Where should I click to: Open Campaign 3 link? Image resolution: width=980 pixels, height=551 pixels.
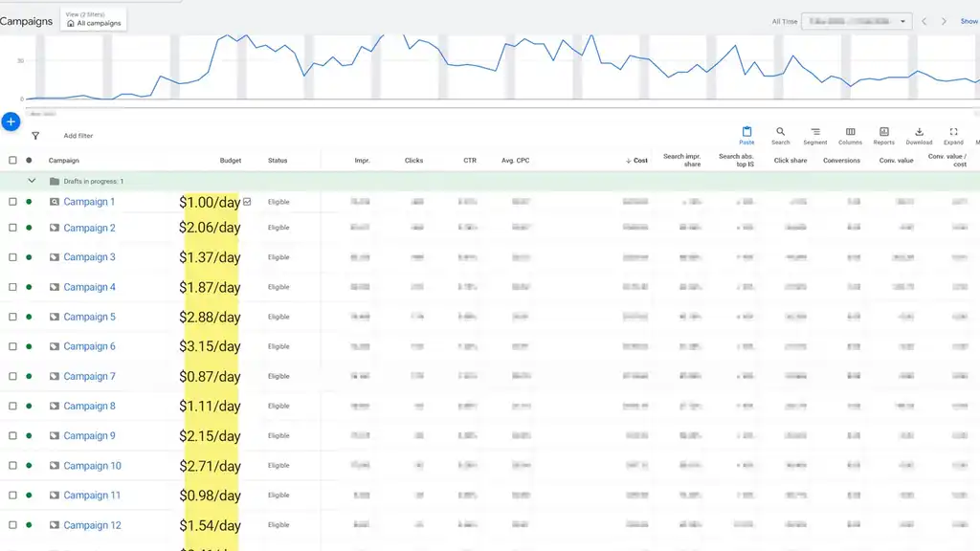point(89,256)
